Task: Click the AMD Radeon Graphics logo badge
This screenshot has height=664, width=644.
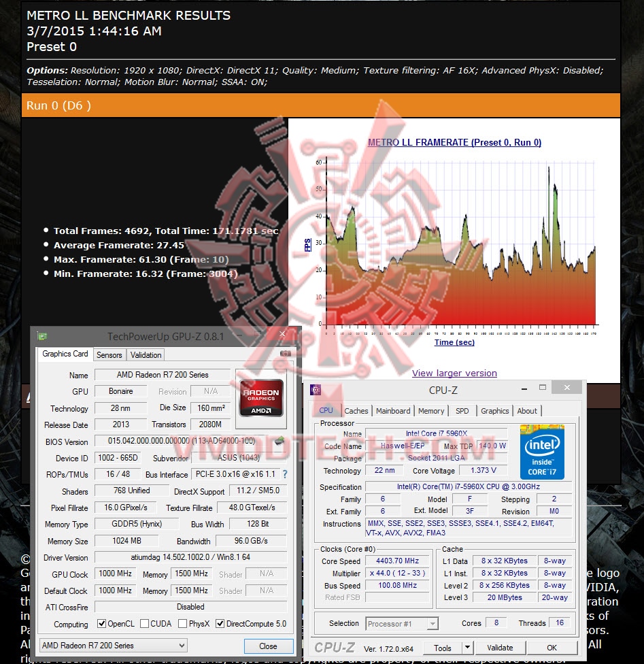Action: click(x=261, y=397)
